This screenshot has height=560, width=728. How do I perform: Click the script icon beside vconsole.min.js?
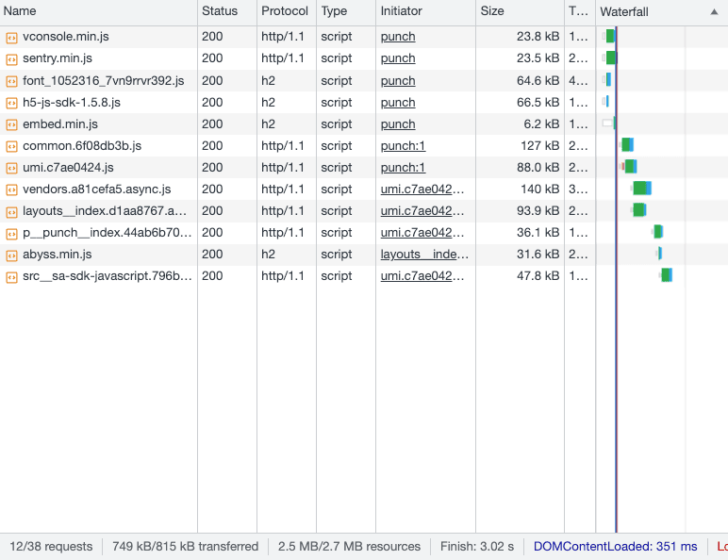tap(11, 38)
